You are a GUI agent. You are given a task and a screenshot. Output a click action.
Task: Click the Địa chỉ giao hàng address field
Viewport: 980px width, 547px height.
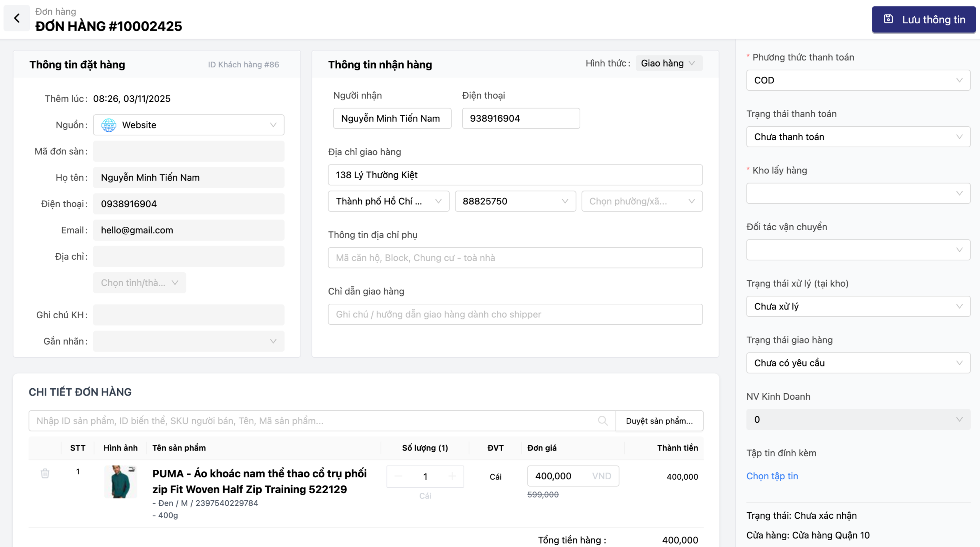pos(515,175)
